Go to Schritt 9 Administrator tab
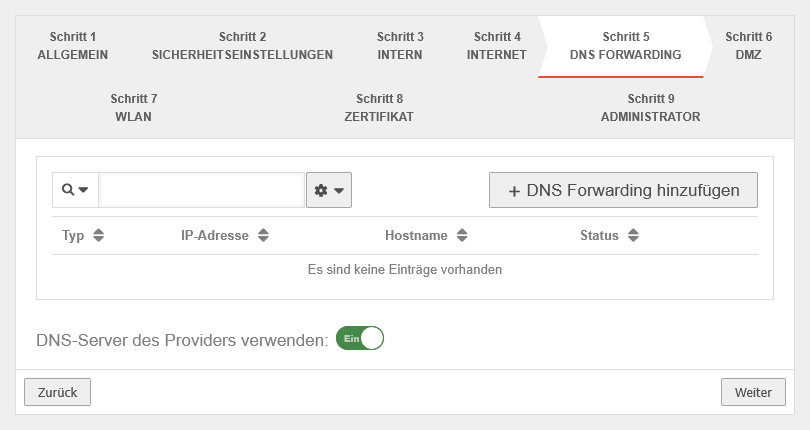 (651, 108)
